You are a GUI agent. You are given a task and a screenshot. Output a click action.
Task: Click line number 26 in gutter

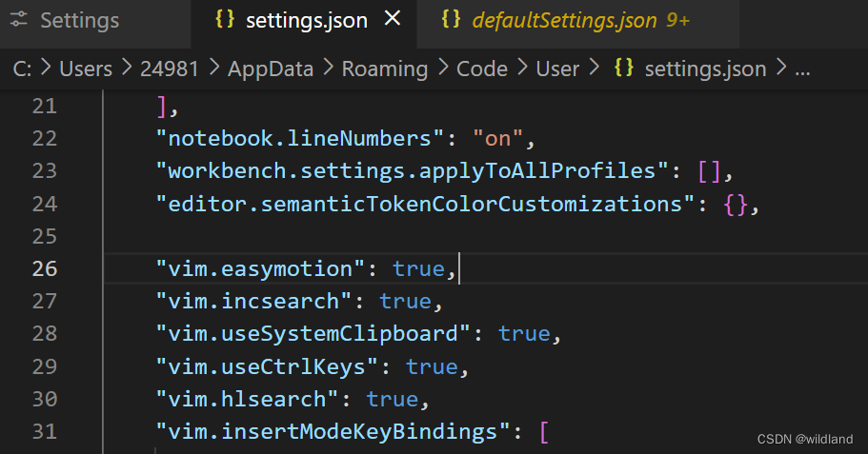pyautogui.click(x=45, y=268)
